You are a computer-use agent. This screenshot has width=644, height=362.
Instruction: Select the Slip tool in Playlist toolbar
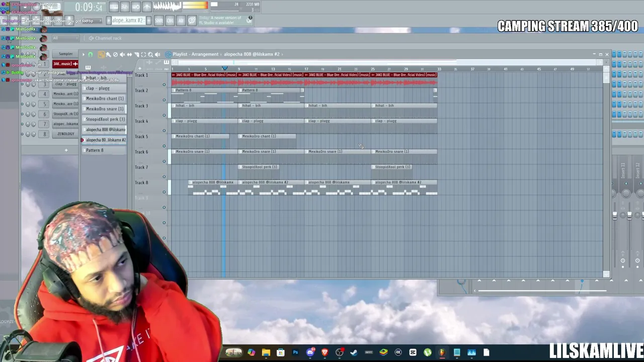[129, 54]
